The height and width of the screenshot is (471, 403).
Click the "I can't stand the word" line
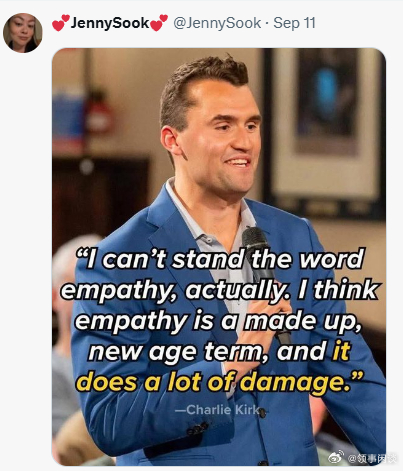(219, 258)
